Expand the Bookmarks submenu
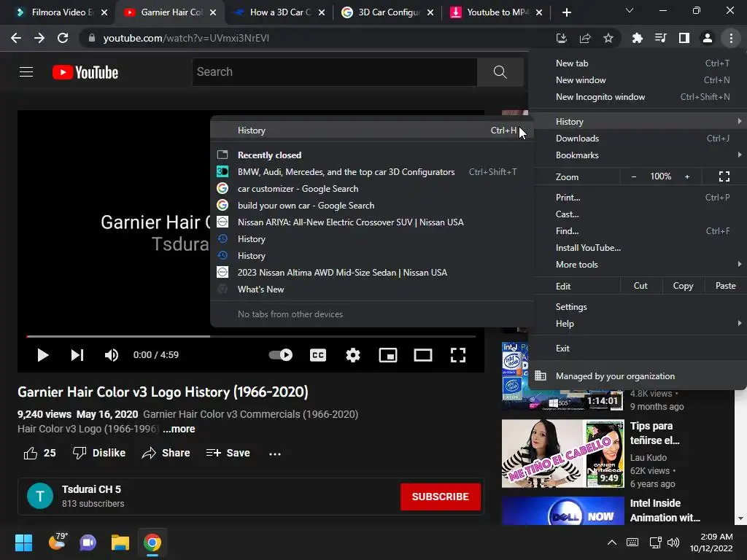The height and width of the screenshot is (560, 747). 637,155
